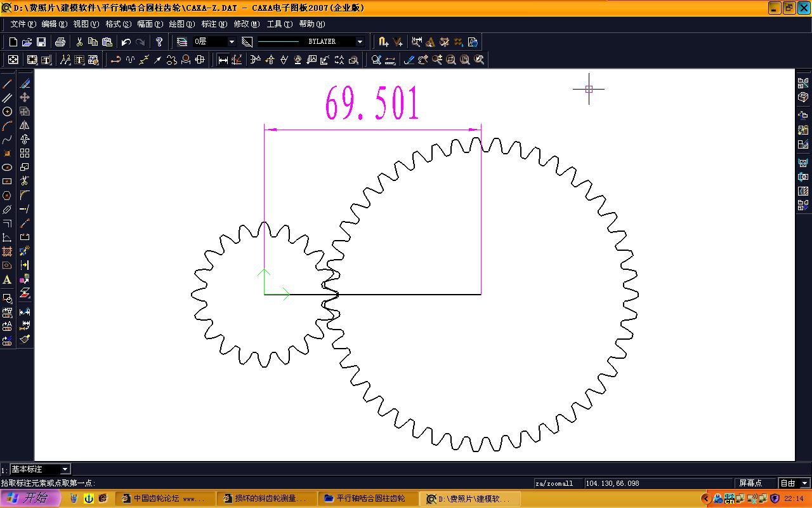
Task: Select the Ellipse drawing tool
Action: click(7, 167)
